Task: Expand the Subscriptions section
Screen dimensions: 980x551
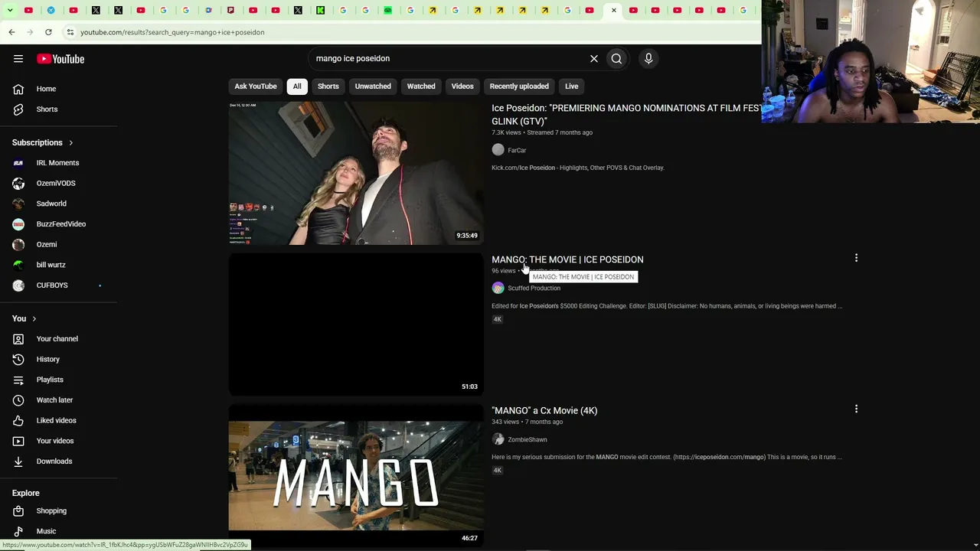Action: click(x=43, y=142)
